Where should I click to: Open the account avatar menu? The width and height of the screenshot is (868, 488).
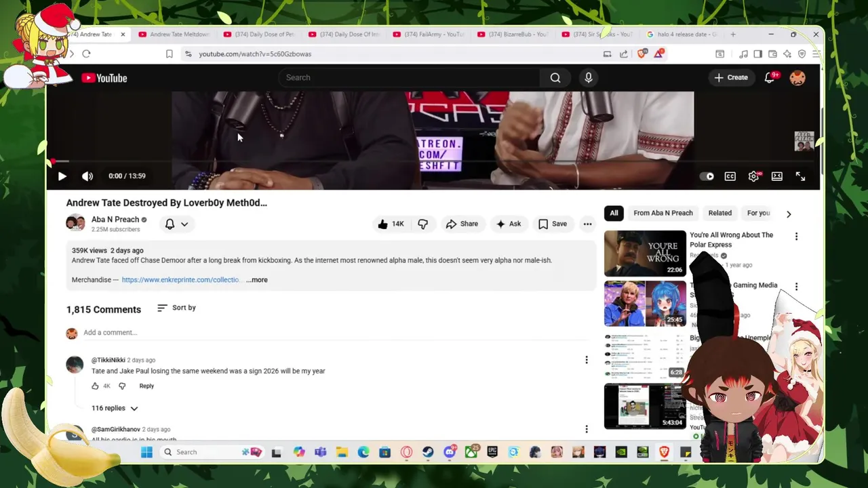[x=797, y=77]
